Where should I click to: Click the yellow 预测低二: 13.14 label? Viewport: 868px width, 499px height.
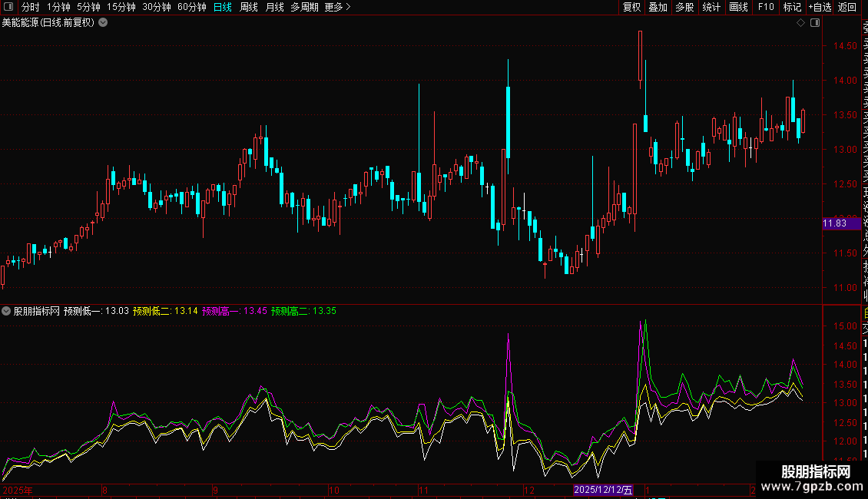pos(165,311)
